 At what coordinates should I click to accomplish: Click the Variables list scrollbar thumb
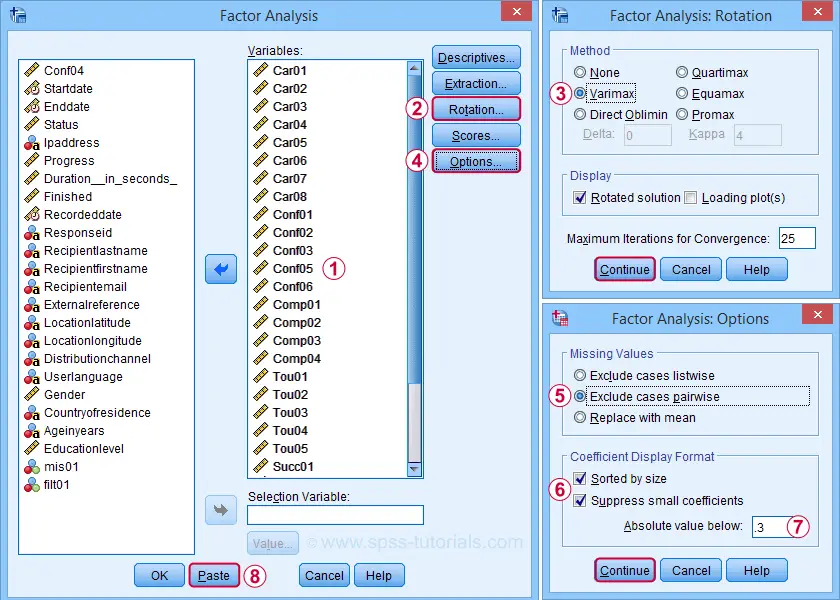(x=414, y=230)
